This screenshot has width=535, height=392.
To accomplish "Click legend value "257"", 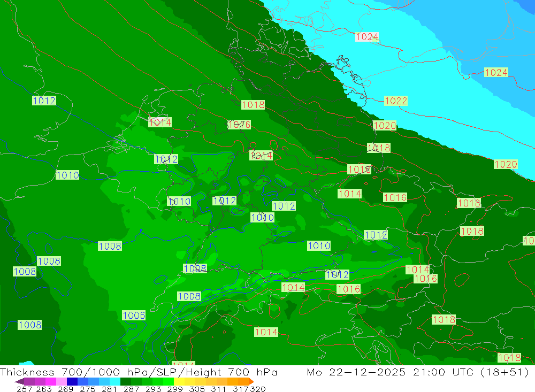I will pyautogui.click(x=24, y=389).
